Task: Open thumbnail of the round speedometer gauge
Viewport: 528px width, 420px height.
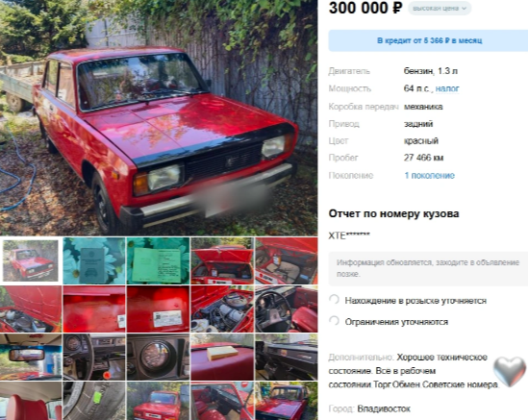Action: pos(159,358)
